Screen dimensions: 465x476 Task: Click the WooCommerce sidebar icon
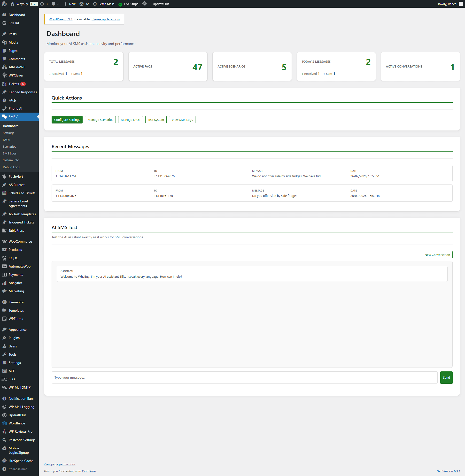tap(4, 241)
